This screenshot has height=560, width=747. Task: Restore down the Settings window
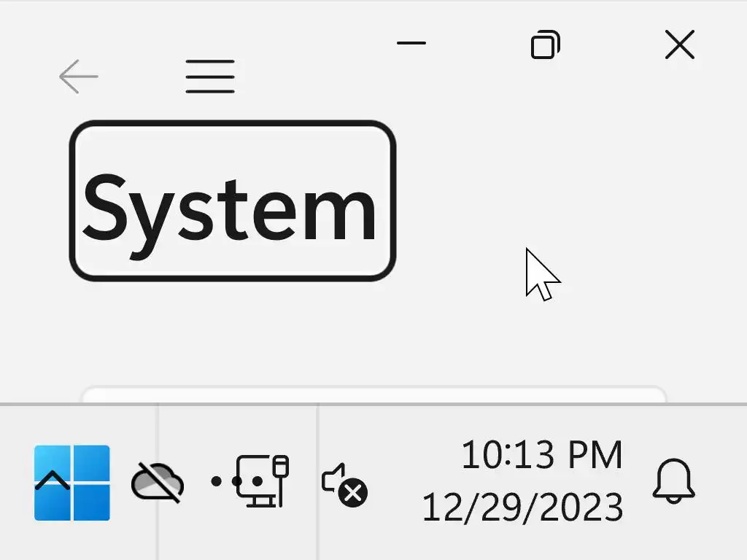pos(546,44)
